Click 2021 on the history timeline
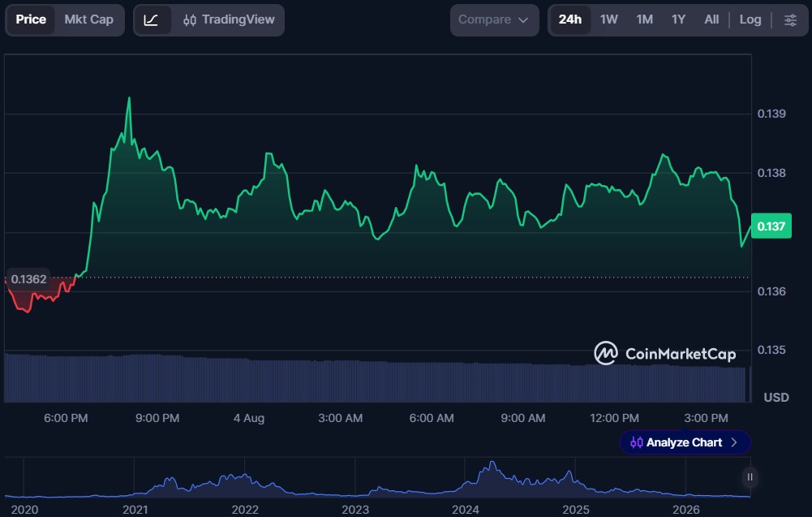This screenshot has height=517, width=812. coord(135,510)
